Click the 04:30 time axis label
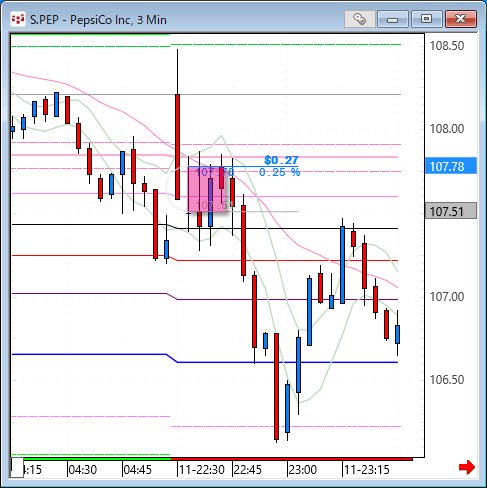This screenshot has width=487, height=488. pyautogui.click(x=82, y=470)
